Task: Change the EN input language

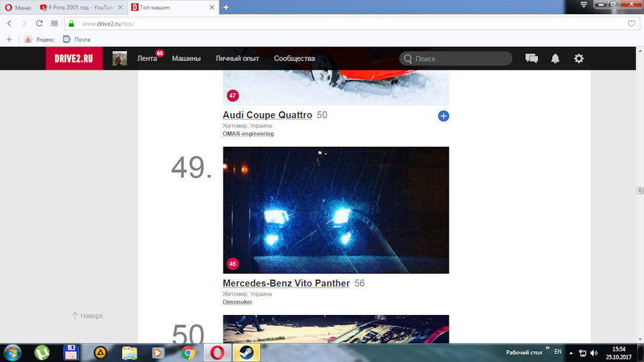Action: tap(557, 352)
